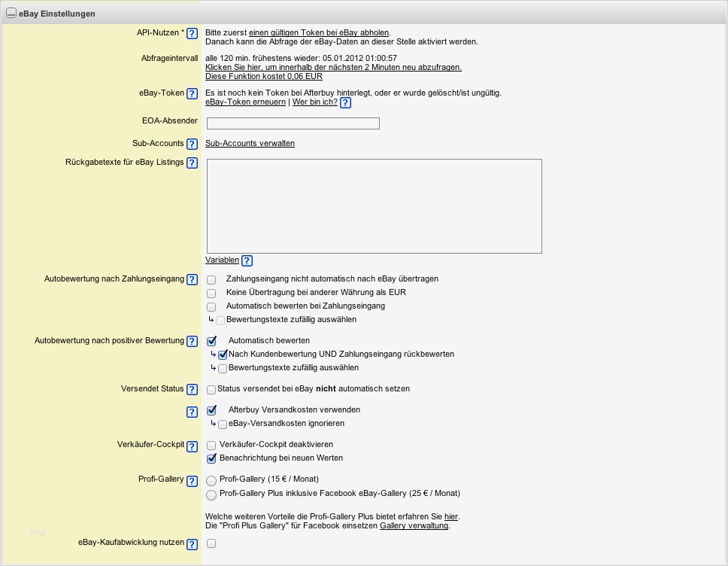Screen dimensions: 728x566
Task: Open help icon after 'Wer bin ich?'
Action: click(x=345, y=102)
